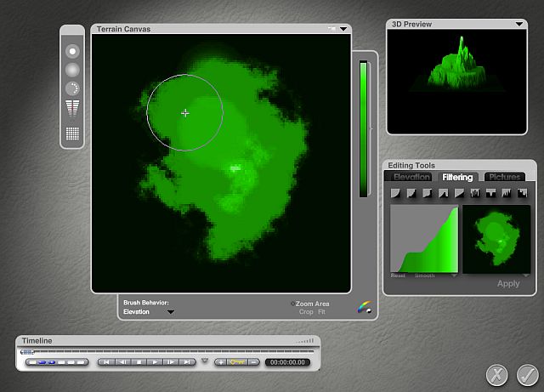Switch to the Pictures tab
Viewport: 544px width, 392px height.
tap(505, 177)
